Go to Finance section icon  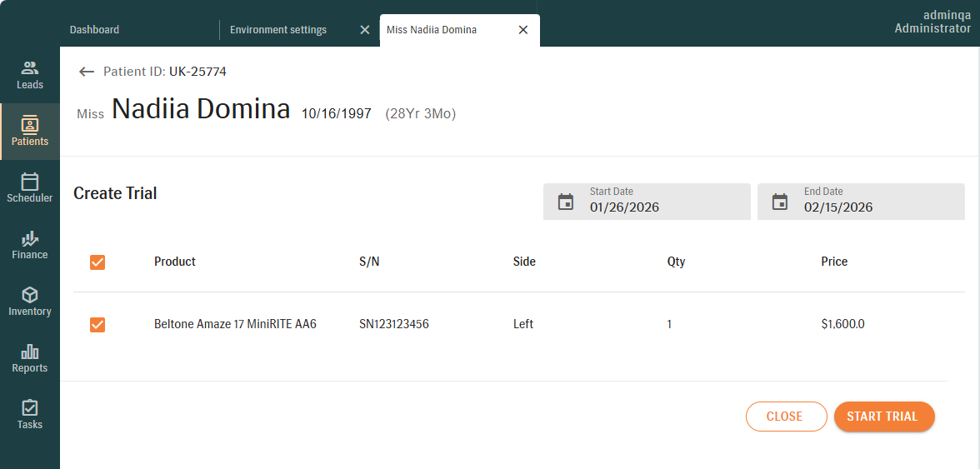click(x=30, y=238)
